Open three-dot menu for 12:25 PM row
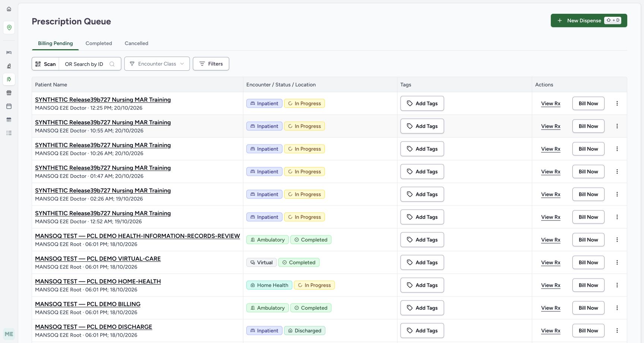The image size is (644, 343). [x=617, y=104]
